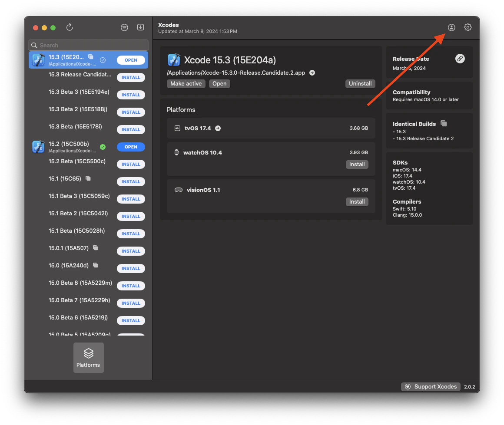
Task: Install watchOS 10.4 platform
Action: pos(357,164)
